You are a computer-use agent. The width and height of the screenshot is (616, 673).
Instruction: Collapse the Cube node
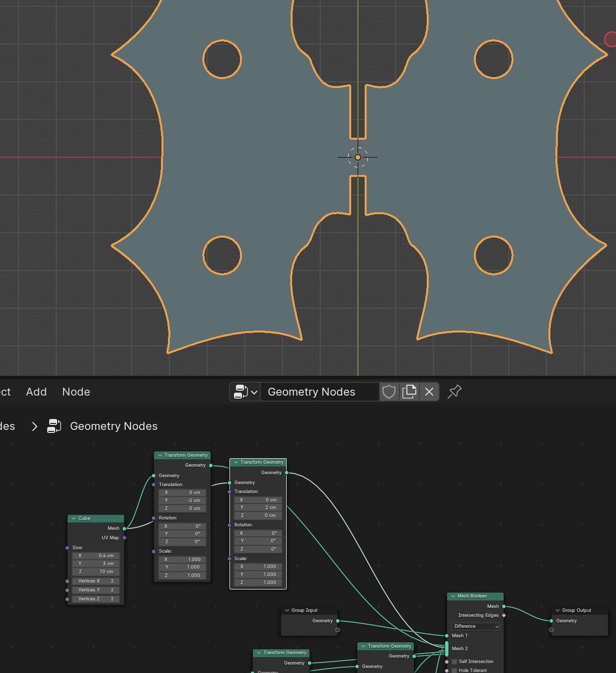[x=74, y=518]
